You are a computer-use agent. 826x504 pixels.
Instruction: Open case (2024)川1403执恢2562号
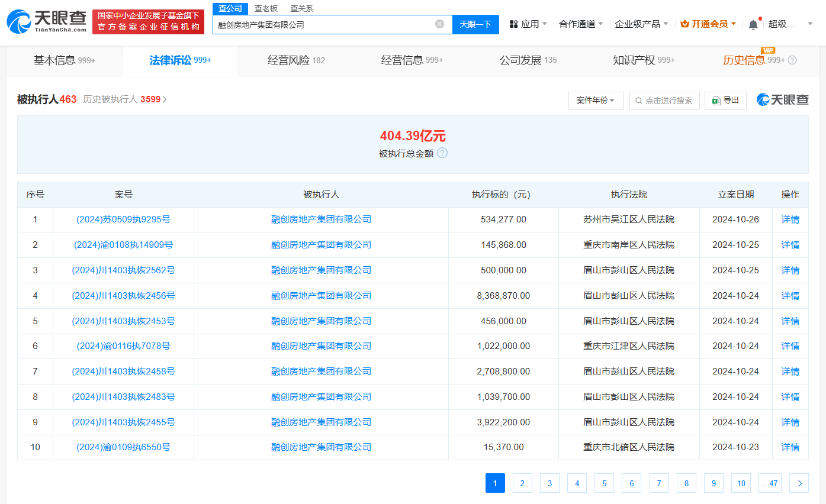tap(123, 270)
